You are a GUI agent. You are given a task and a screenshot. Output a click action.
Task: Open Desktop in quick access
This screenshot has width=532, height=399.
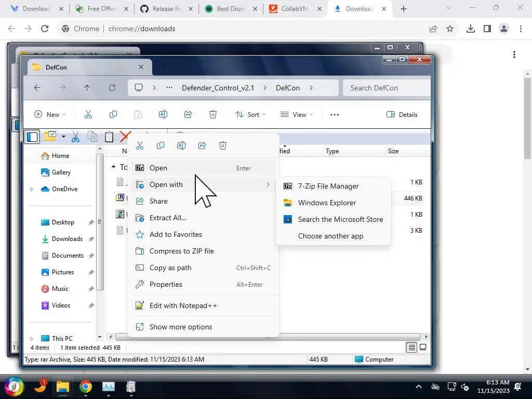click(58, 222)
